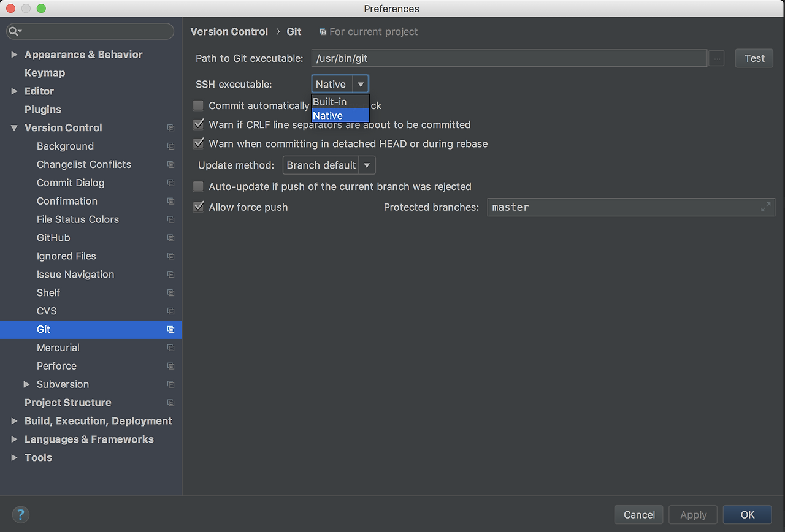Screen dimensions: 785x532
Task: Open Project Structure settings
Action: point(68,403)
